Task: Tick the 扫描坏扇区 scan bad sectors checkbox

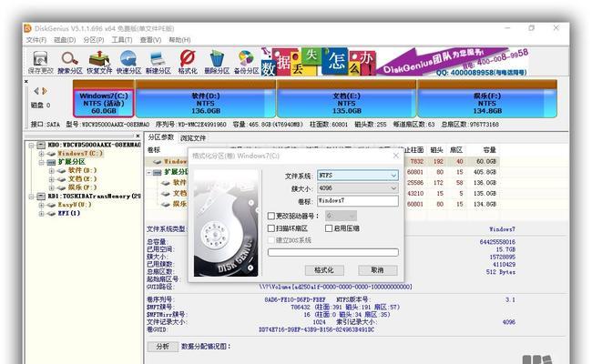Action: (x=270, y=228)
